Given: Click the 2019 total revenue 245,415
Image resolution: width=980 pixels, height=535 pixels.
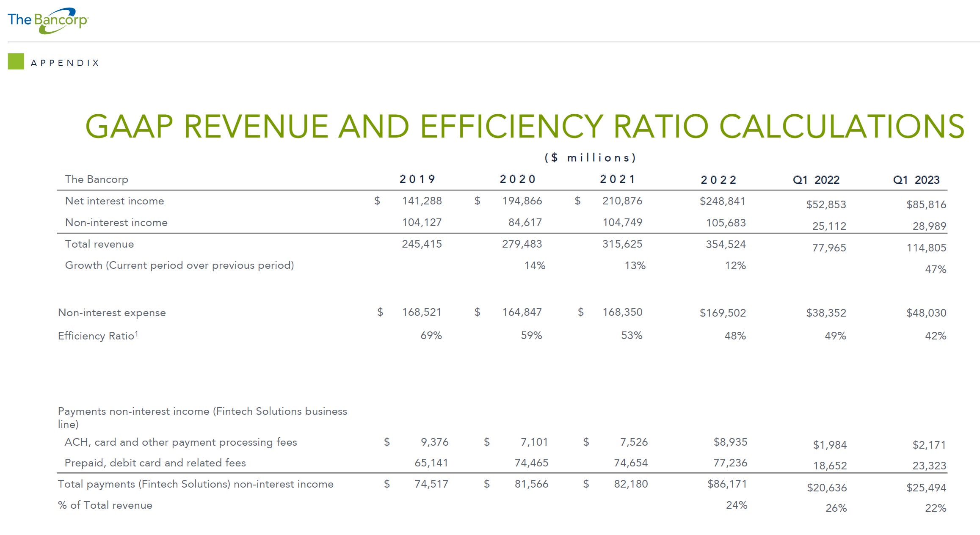Looking at the screenshot, I should (x=422, y=244).
